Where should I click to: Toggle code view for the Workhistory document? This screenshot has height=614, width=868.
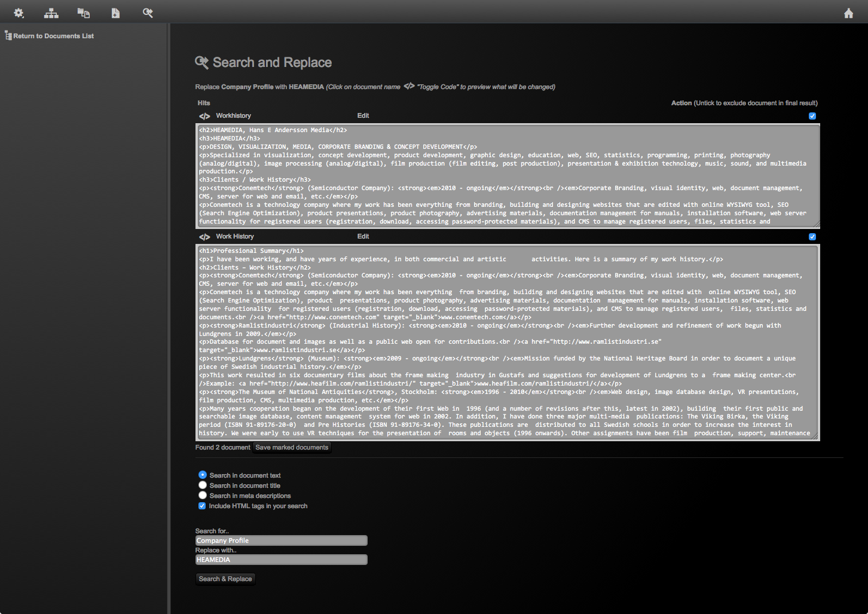click(x=204, y=117)
